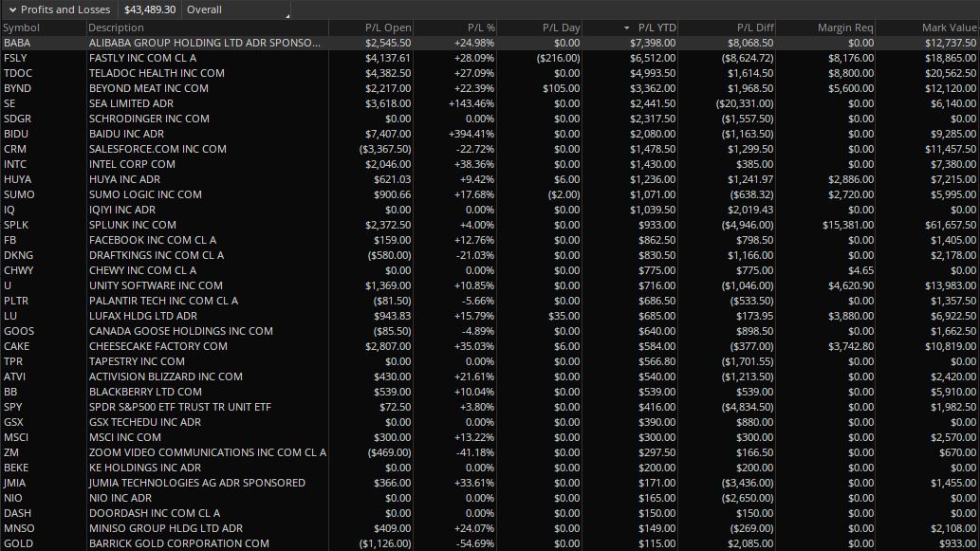Click JMIA P/L Diff ($3,436.00)
Viewport: 980px width, 551px height.
click(747, 483)
